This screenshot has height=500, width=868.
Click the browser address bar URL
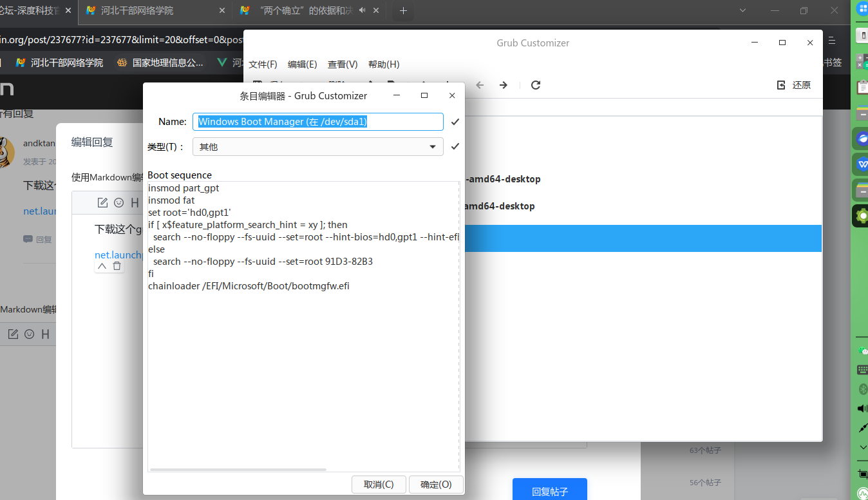click(x=121, y=39)
